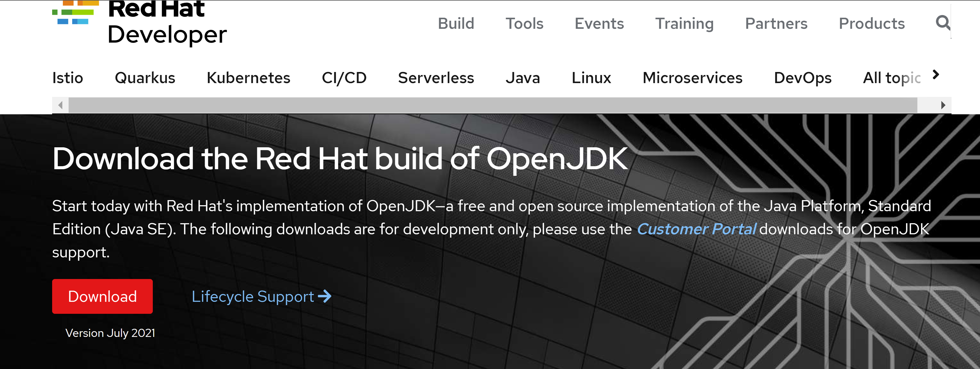Go to the Kubernetes topic
This screenshot has height=369, width=980.
tap(248, 78)
